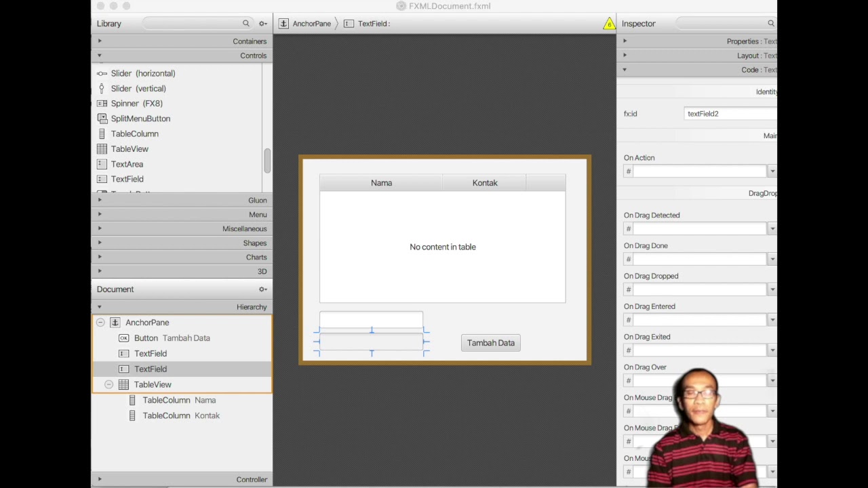Choose the TableView icon in Library
This screenshot has height=488, width=868.
(102, 148)
